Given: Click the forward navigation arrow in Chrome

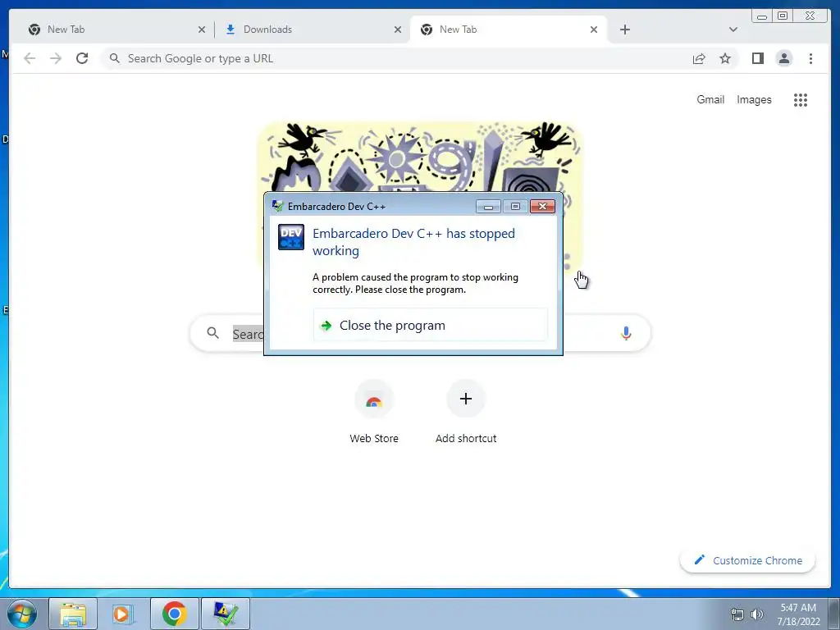Looking at the screenshot, I should 56,58.
